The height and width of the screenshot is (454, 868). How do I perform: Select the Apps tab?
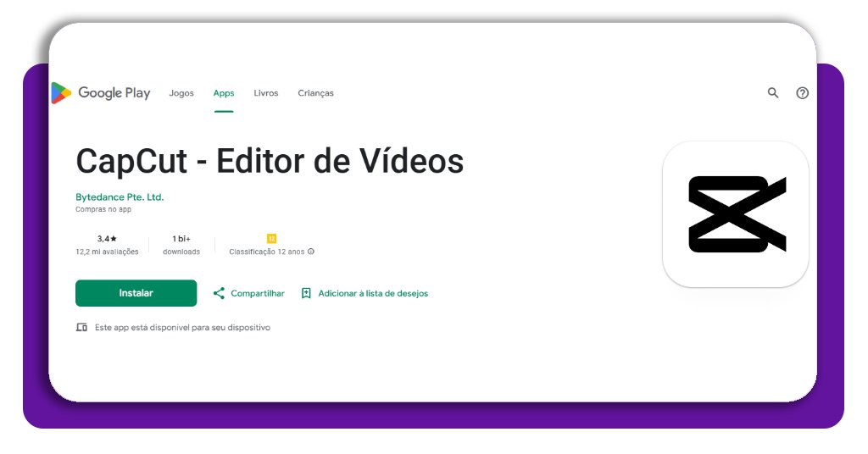pyautogui.click(x=224, y=93)
